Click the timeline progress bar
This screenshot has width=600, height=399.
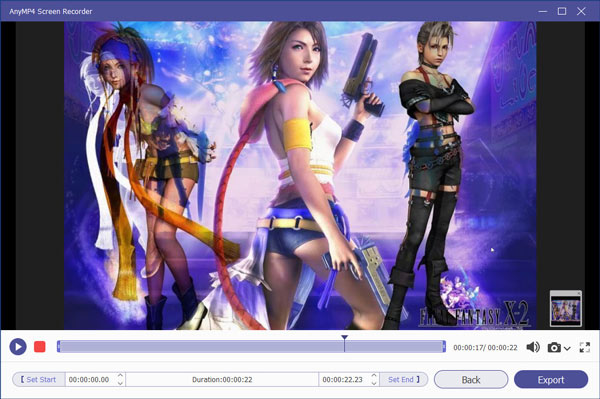(251, 347)
